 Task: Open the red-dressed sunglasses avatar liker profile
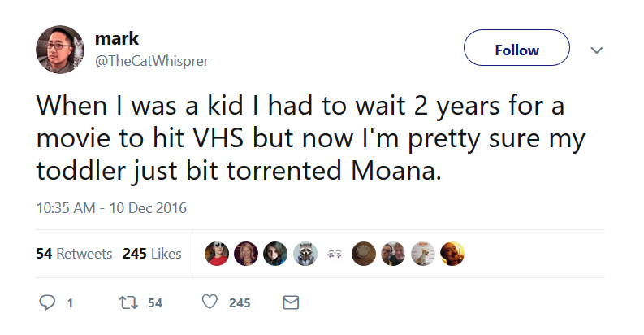217,253
